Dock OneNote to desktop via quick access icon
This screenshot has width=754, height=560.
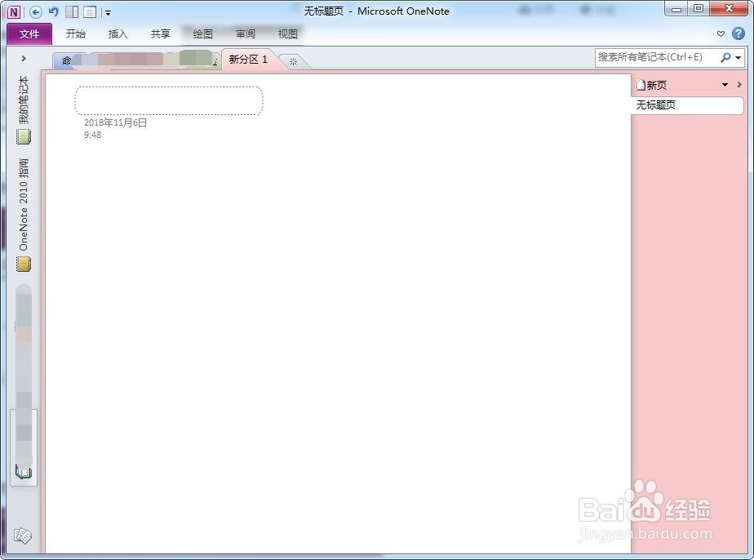(72, 12)
